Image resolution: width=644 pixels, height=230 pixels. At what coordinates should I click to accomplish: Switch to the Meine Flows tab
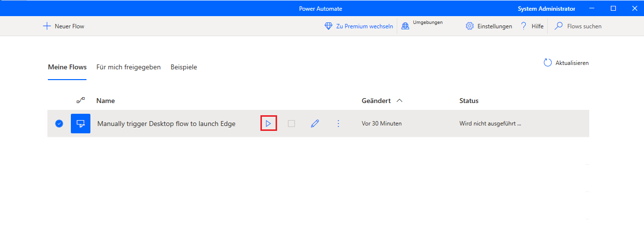(67, 67)
